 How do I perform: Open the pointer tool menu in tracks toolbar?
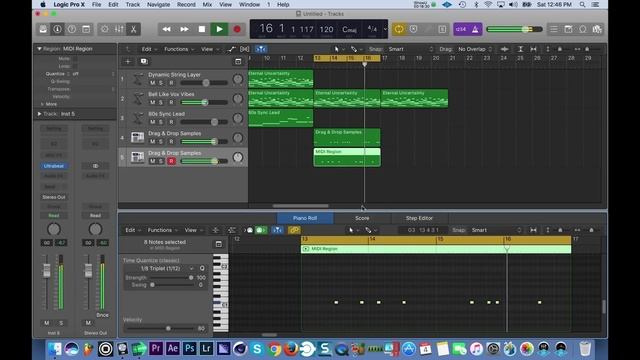coord(337,49)
